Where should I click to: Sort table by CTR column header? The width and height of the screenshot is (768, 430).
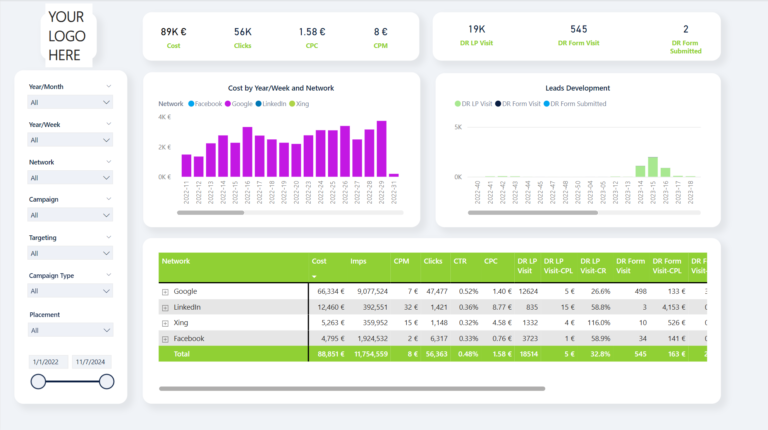(460, 261)
